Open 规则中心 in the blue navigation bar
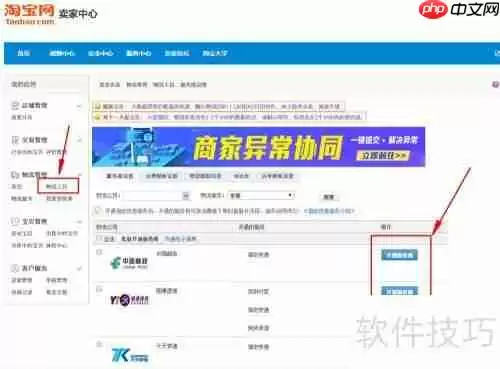The image size is (500, 369). [62, 53]
